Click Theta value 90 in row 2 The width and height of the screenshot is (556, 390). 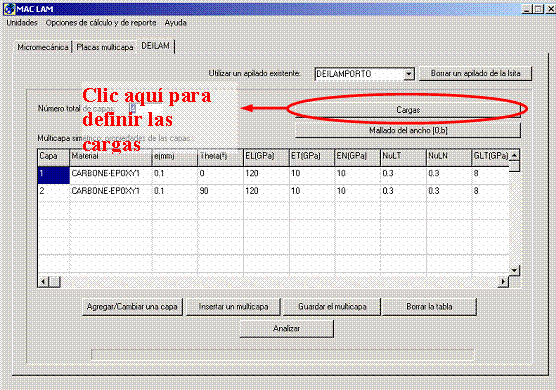point(220,193)
